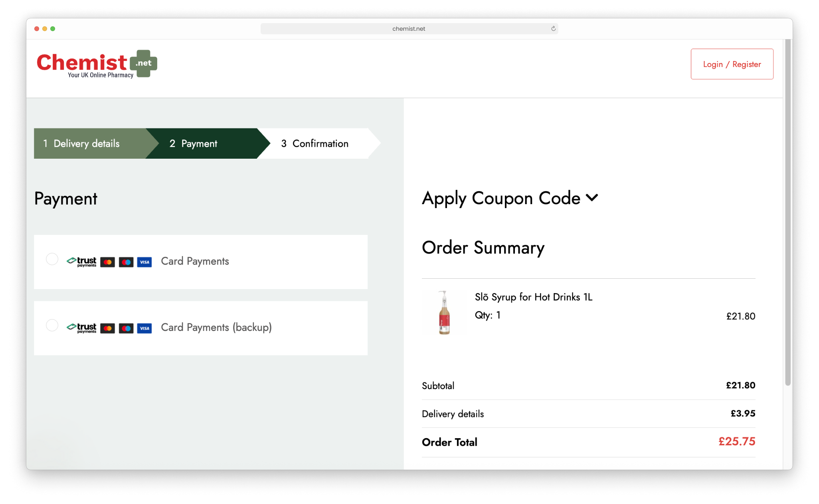
Task: Click the Mastercard icon in backup payment row
Action: (x=107, y=328)
